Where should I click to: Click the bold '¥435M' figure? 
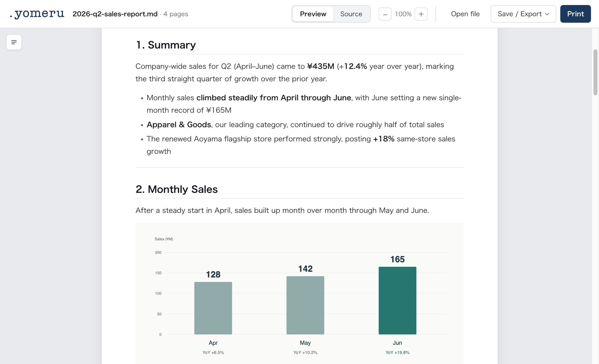coord(321,66)
